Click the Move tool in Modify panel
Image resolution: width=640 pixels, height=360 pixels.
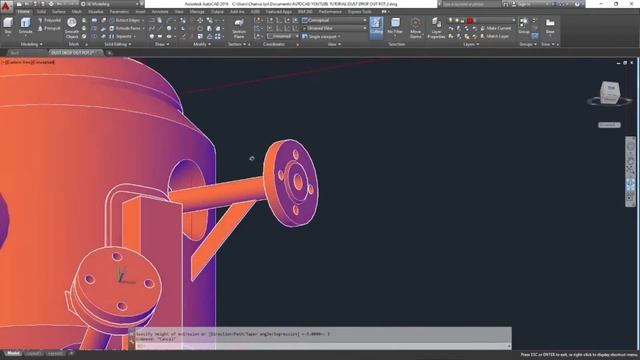coord(200,20)
